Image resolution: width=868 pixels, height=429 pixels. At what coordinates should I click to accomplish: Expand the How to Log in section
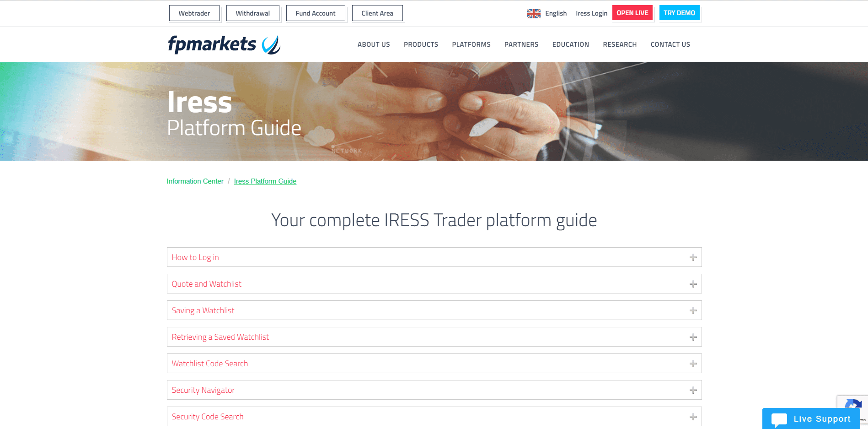(434, 257)
